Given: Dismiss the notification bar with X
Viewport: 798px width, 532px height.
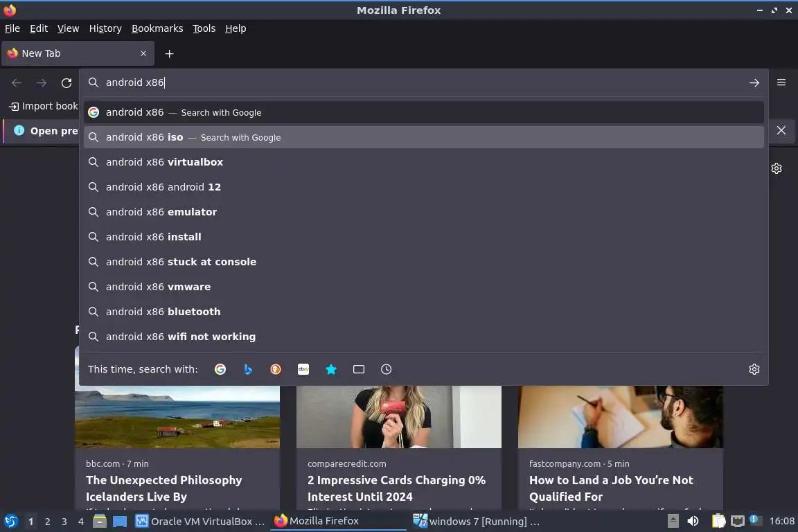Looking at the screenshot, I should [x=781, y=130].
